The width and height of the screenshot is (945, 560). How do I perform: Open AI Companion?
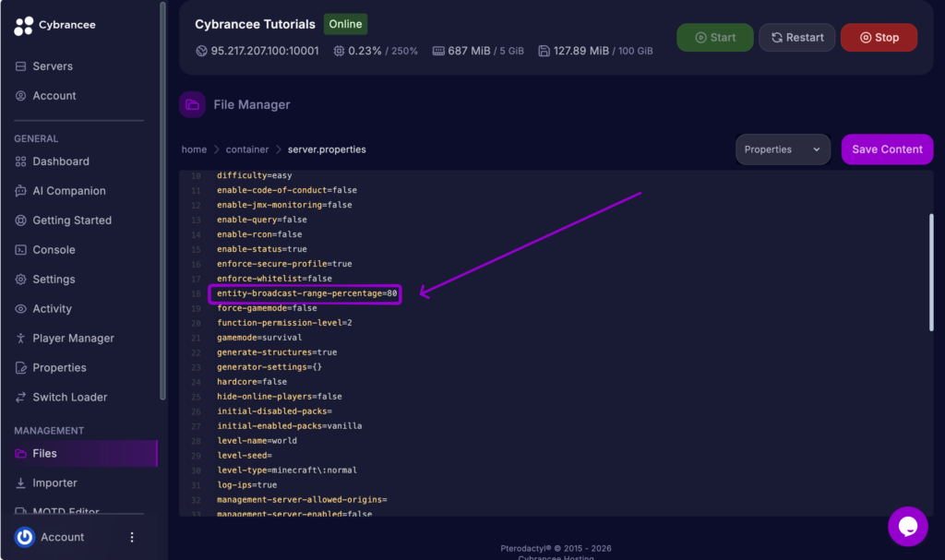click(x=68, y=191)
